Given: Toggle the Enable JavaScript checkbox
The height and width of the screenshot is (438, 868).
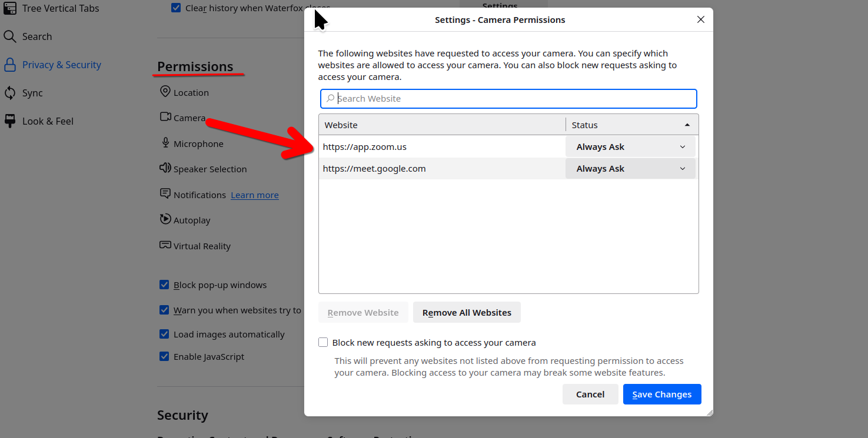Looking at the screenshot, I should pyautogui.click(x=165, y=357).
